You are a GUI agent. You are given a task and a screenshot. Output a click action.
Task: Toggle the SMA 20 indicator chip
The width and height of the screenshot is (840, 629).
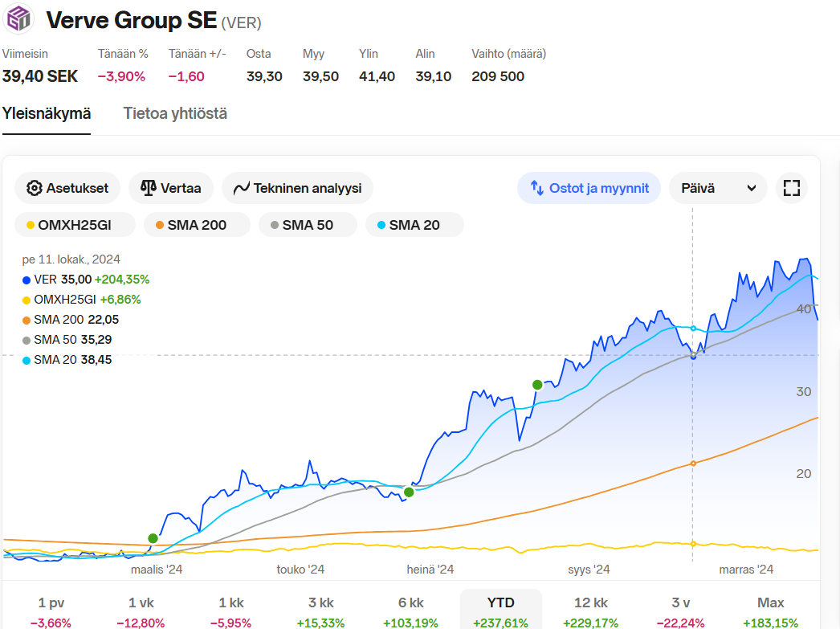click(414, 225)
